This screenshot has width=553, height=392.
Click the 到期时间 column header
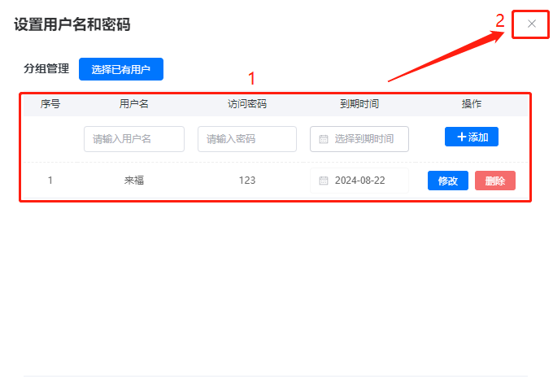(359, 104)
